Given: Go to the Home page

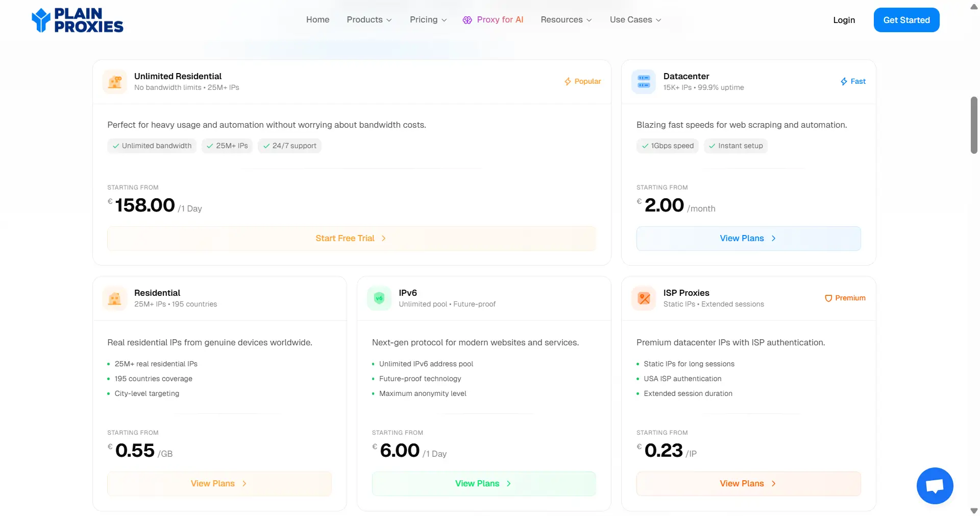Looking at the screenshot, I should tap(317, 19).
